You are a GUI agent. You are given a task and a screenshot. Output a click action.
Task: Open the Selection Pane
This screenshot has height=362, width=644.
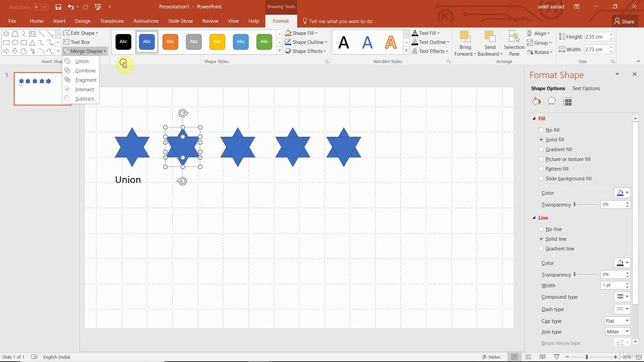coord(514,43)
